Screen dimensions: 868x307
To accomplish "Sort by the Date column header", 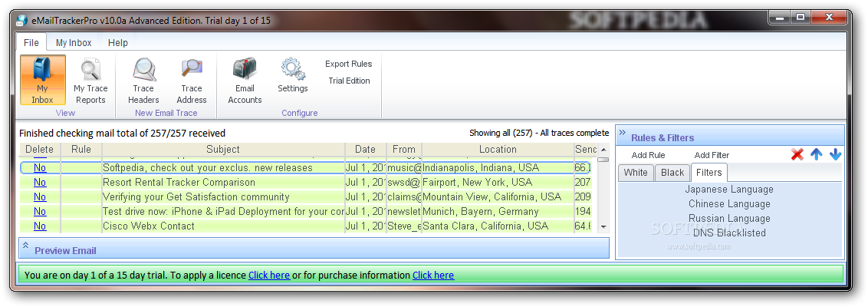I will [x=365, y=149].
